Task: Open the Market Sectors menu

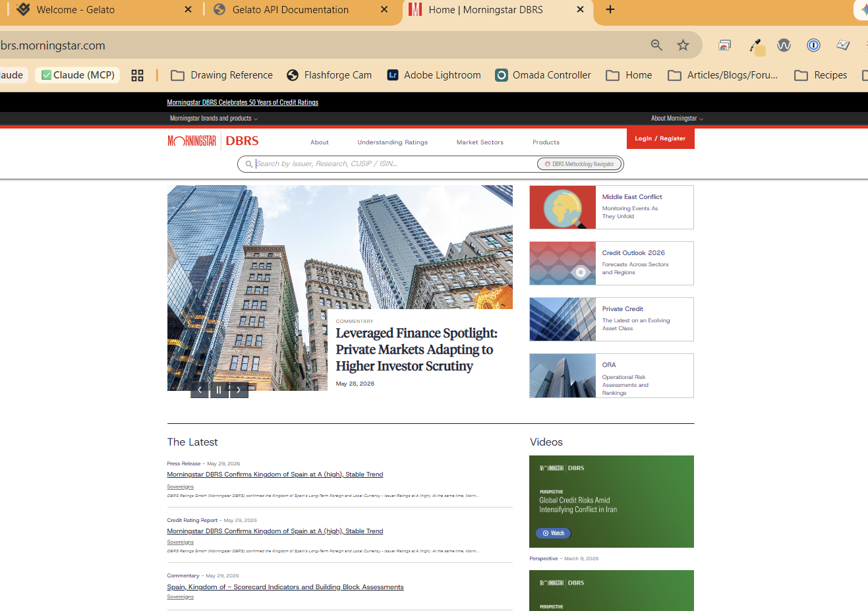Action: tap(480, 142)
